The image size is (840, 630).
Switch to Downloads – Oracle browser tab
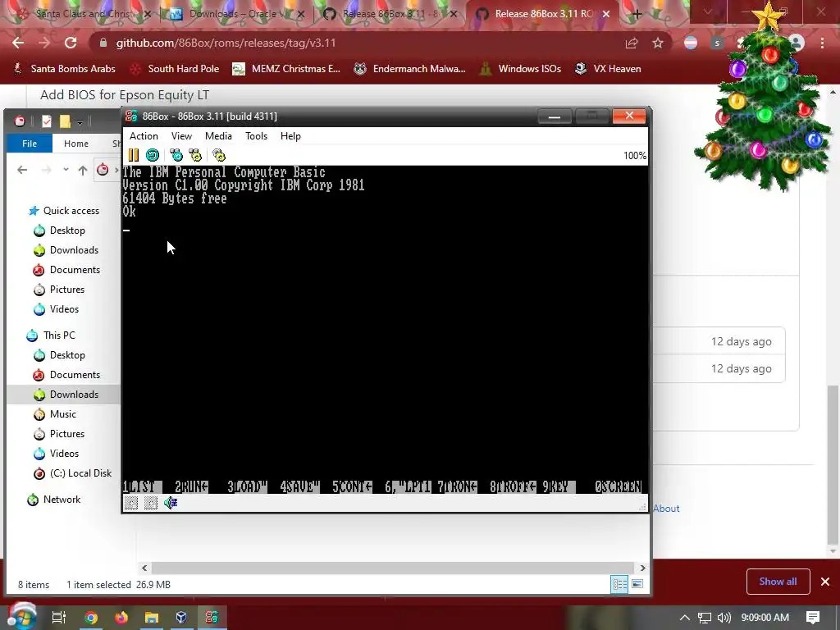234,14
